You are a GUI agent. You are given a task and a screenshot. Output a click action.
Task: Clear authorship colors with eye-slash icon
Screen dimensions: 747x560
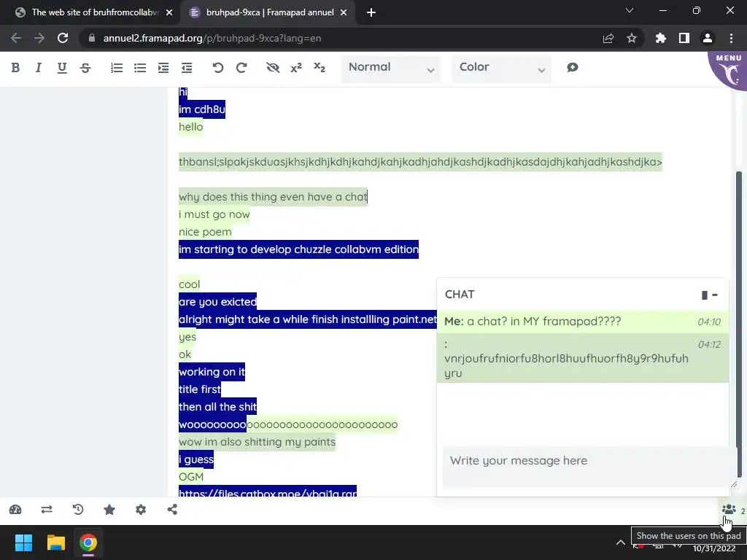click(x=273, y=68)
